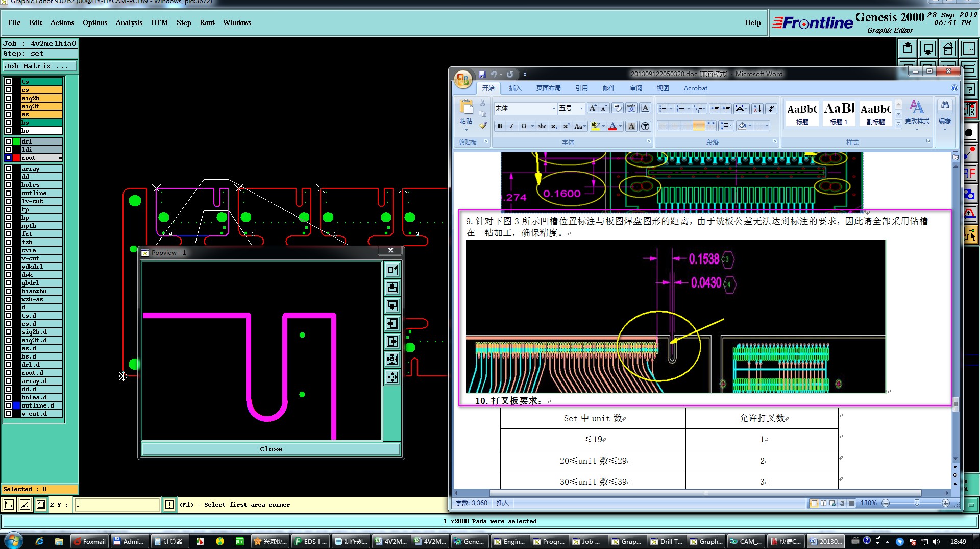Toggle display box for the drl layer
The height and width of the screenshot is (549, 980).
[8, 141]
